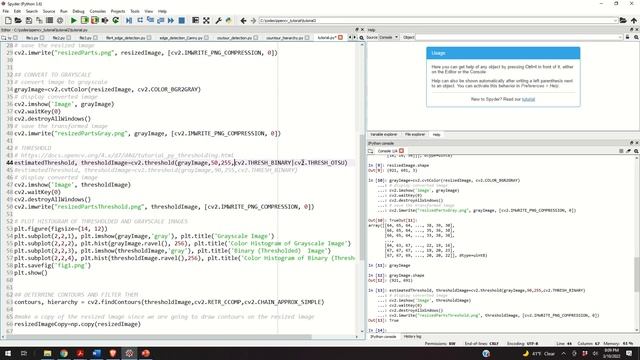Screen dimensions: 640x360
Task: Click the Open file folder icon
Action: (18, 20)
